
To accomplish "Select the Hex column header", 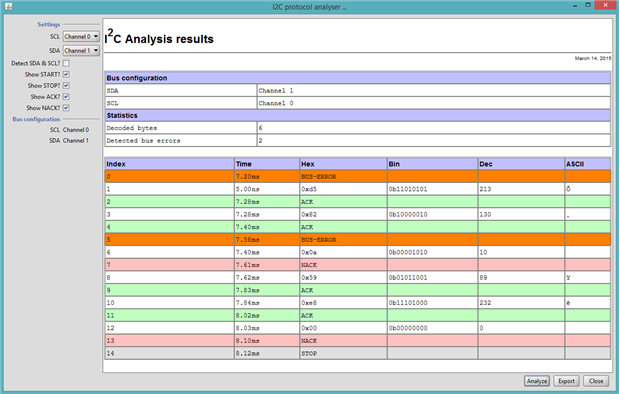I will [343, 164].
